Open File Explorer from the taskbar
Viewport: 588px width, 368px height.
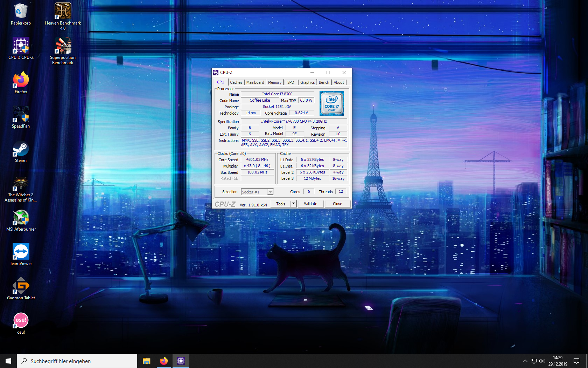point(146,361)
